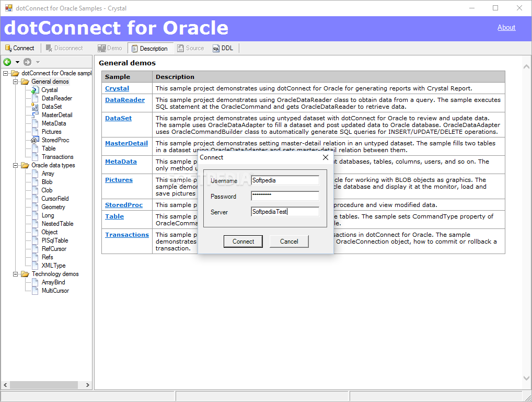532x402 pixels.
Task: Open the Pictures sample link
Action: 119,180
